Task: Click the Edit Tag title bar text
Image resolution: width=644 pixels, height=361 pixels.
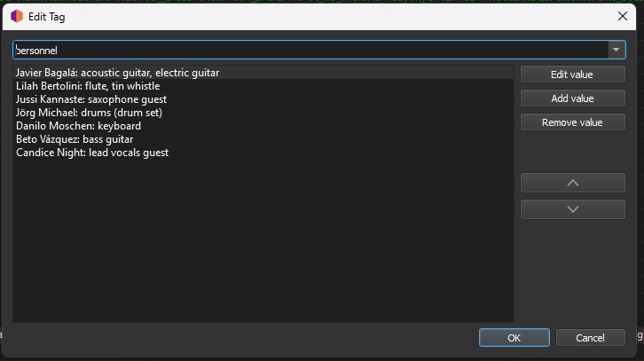Action: point(47,16)
